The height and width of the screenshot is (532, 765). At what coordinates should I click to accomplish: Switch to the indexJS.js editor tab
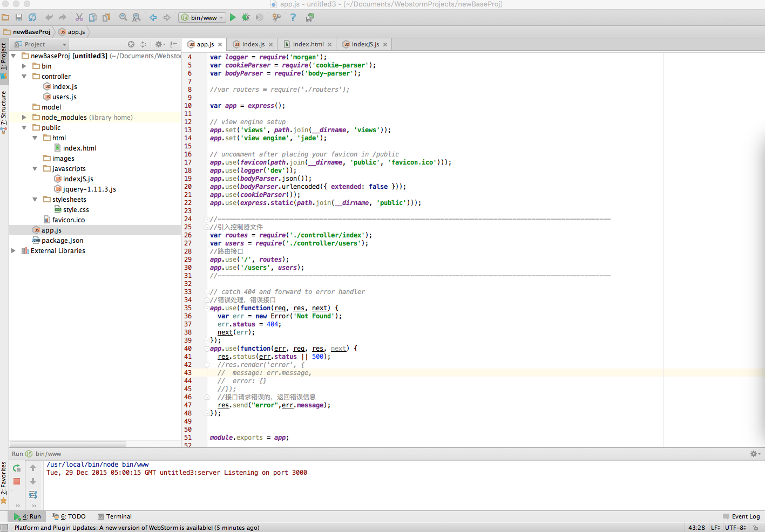[365, 44]
